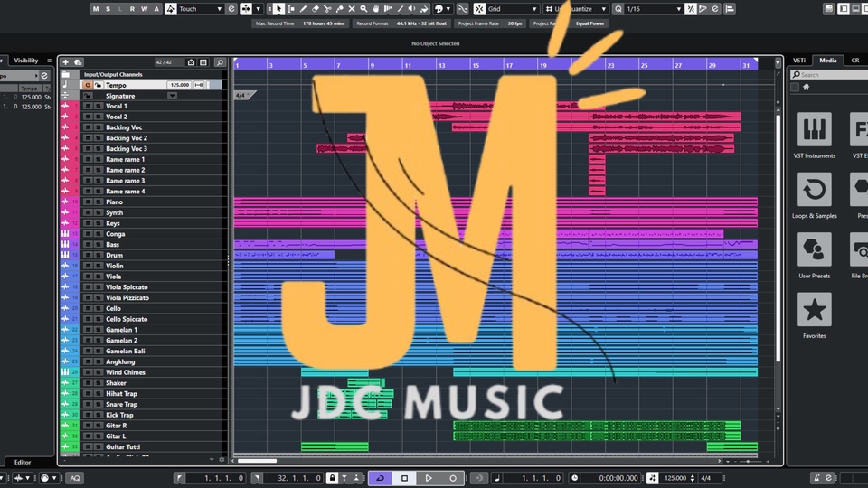The image size is (868, 488).
Task: Choose the Comp hand tool
Action: tap(376, 9)
